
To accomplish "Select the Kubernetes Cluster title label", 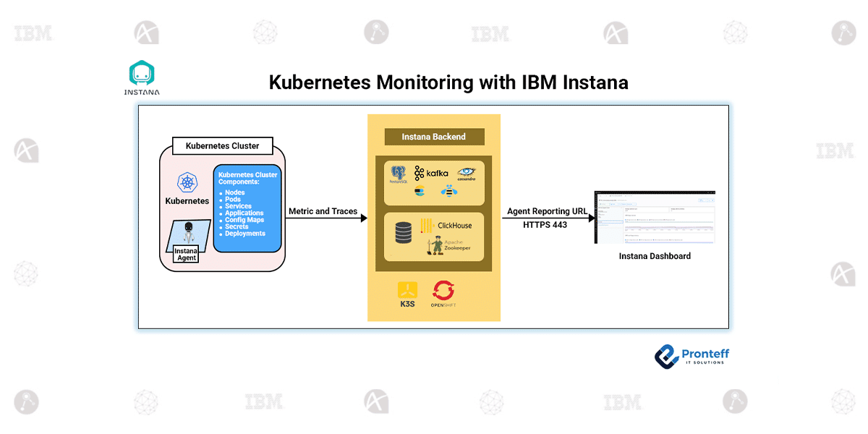I will tap(221, 145).
